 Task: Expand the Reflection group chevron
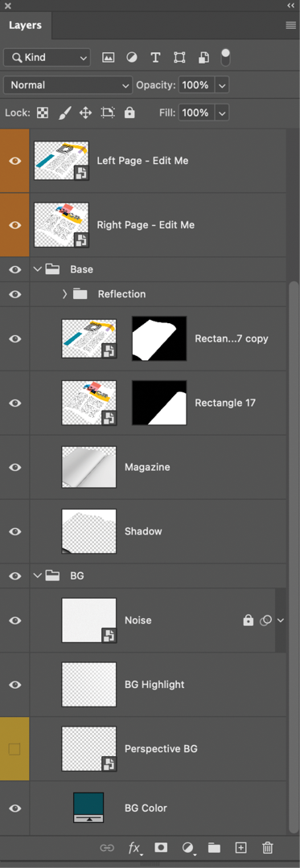[65, 294]
